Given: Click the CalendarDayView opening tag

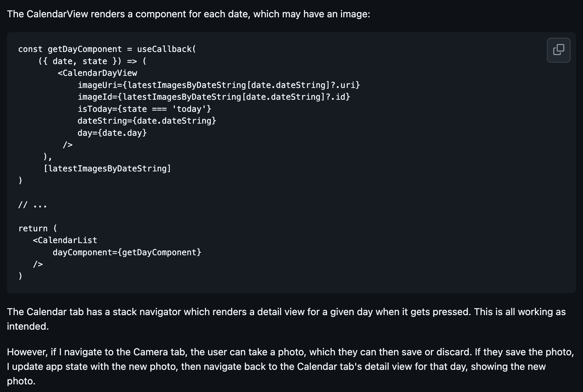Looking at the screenshot, I should 97,73.
